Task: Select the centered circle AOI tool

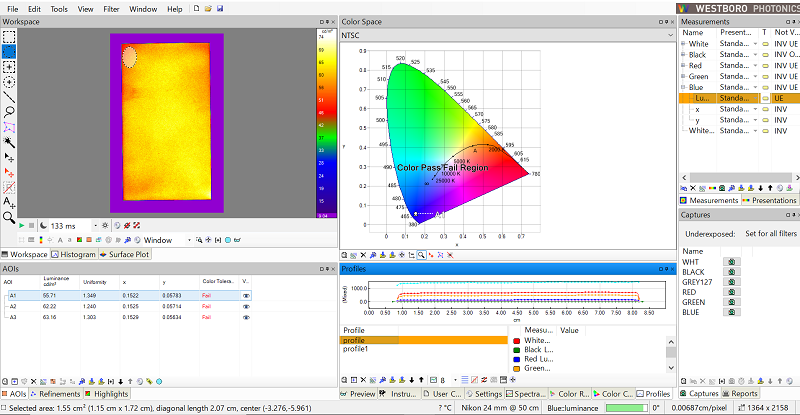Action: (9, 82)
